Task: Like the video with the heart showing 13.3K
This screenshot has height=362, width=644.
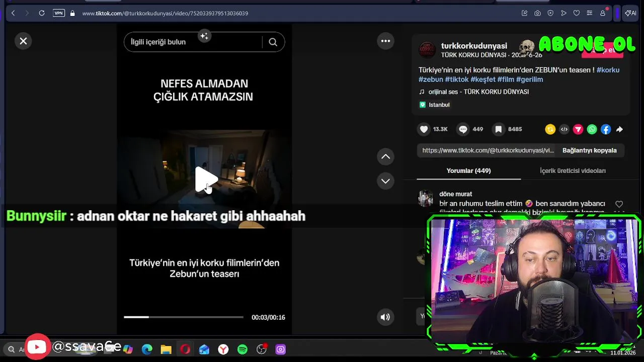Action: coord(424,129)
